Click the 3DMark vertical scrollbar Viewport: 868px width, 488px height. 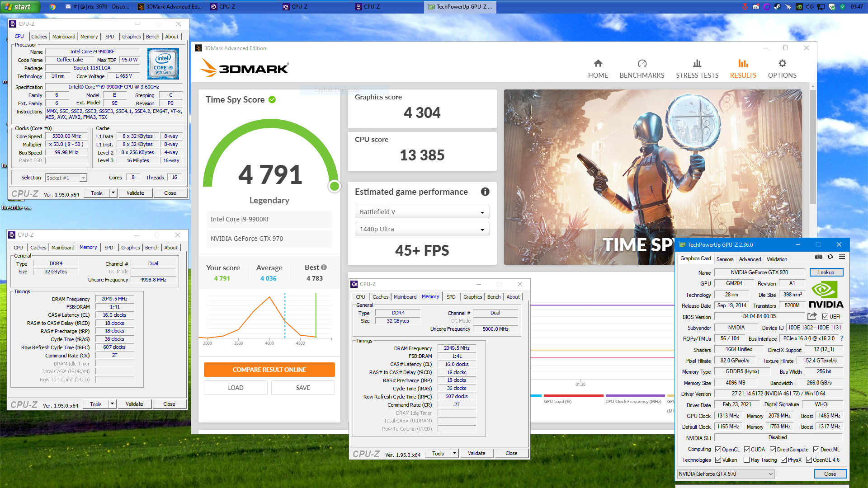coord(813,146)
